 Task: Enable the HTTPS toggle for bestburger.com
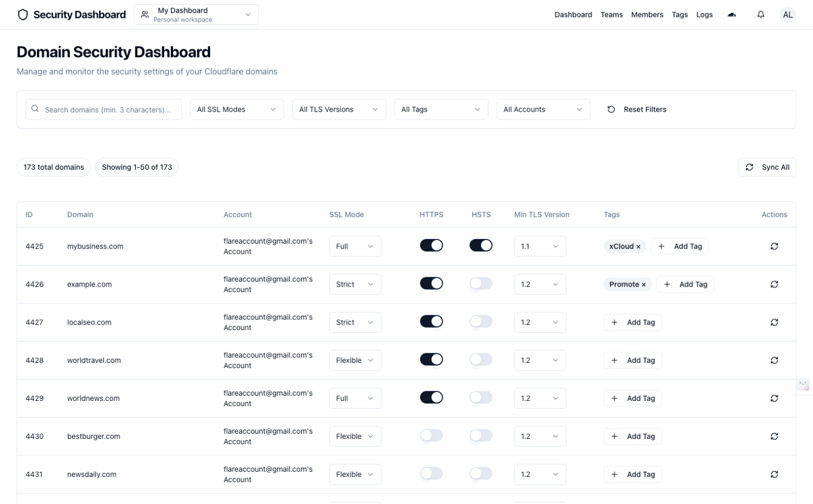click(x=431, y=436)
